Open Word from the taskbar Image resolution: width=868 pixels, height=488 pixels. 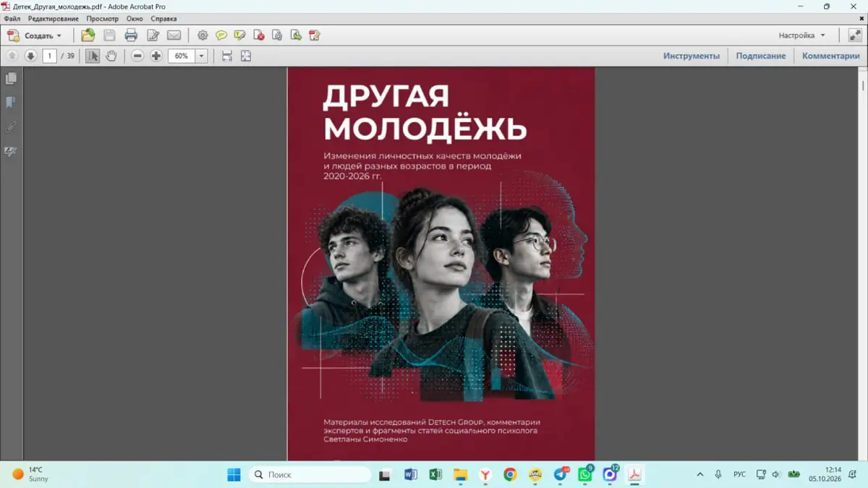tap(411, 474)
